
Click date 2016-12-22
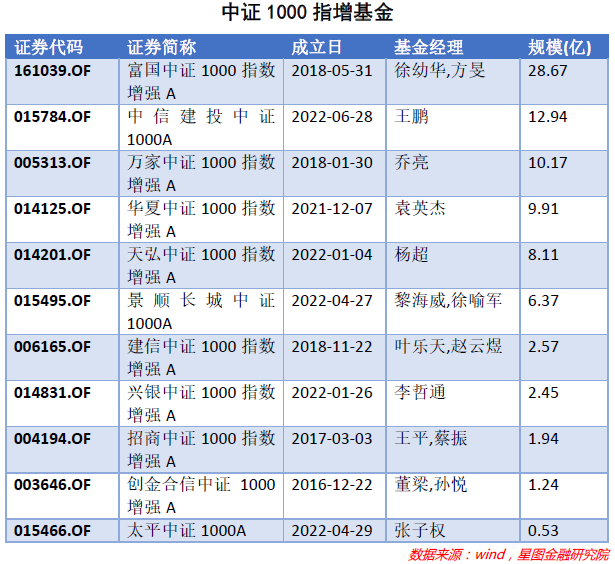pyautogui.click(x=332, y=485)
